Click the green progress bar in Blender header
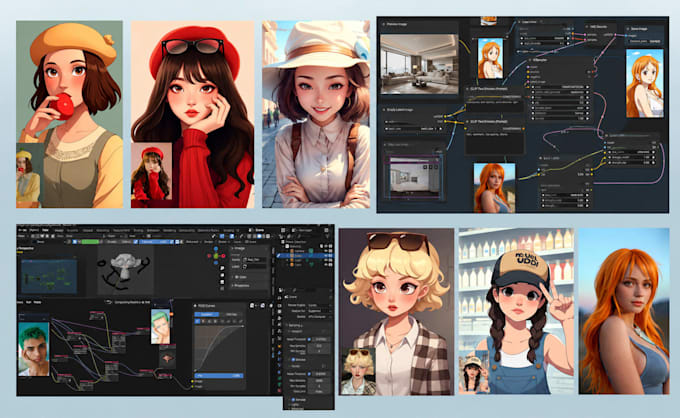The width and height of the screenshot is (680, 418). 90,242
